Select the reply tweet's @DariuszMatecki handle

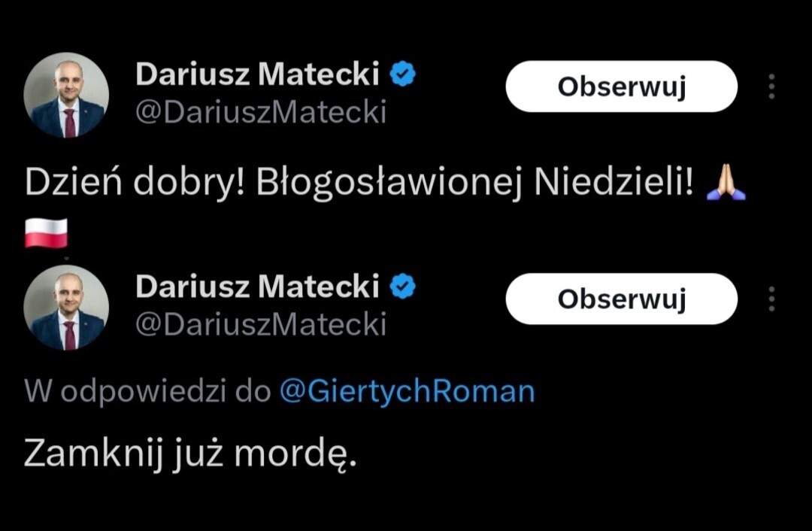pos(260,324)
